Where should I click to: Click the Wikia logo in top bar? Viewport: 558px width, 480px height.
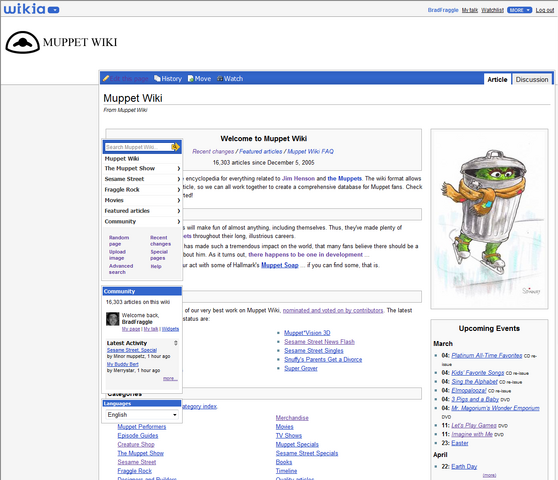[x=25, y=9]
